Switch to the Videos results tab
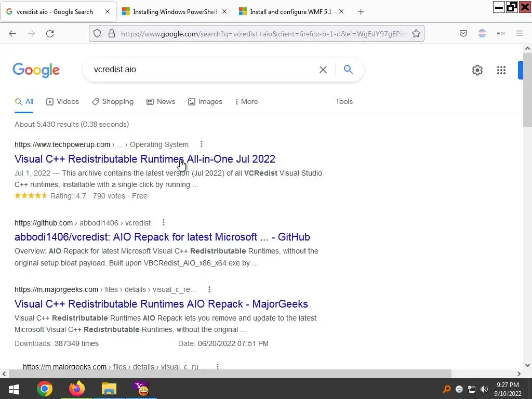The width and height of the screenshot is (532, 399). click(62, 101)
